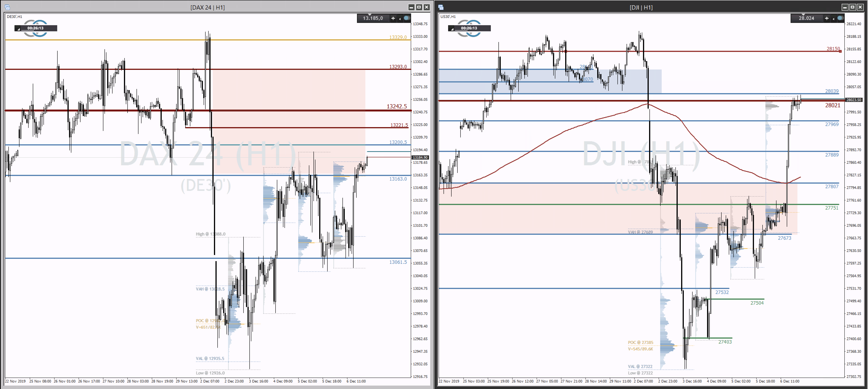
Task: Select the 13221.5 level label on DAX
Action: [x=399, y=125]
